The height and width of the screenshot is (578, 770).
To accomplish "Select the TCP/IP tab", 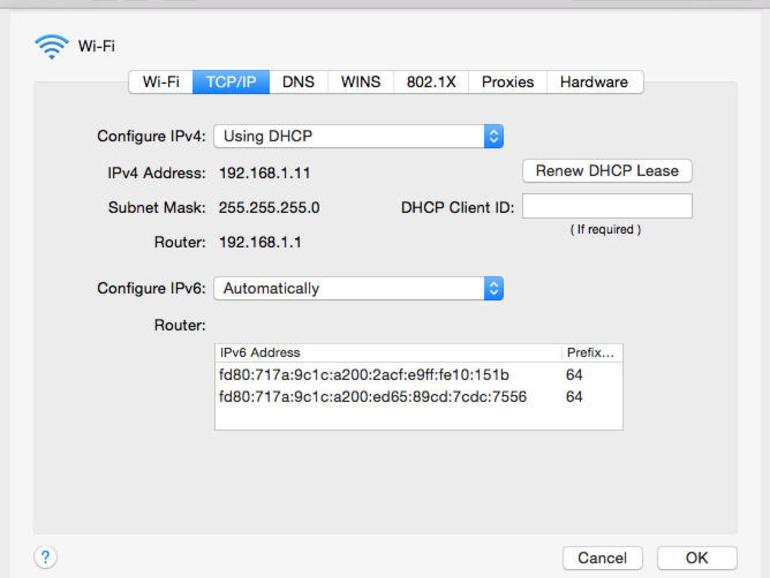I will 231,82.
